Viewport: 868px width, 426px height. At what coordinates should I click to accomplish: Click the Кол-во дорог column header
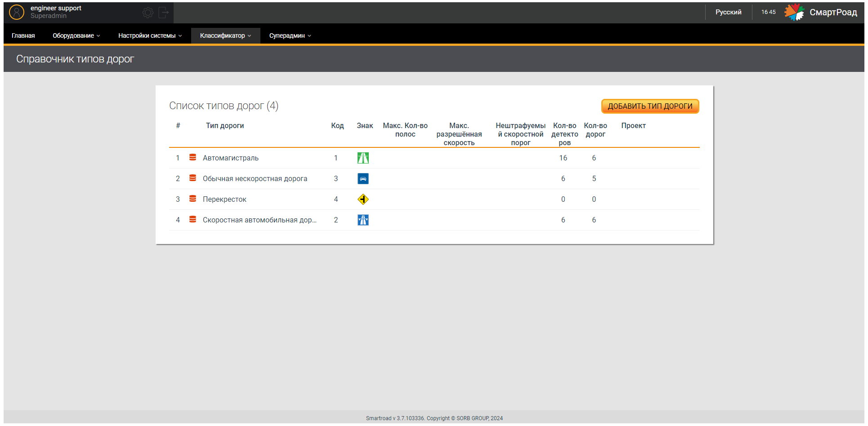point(595,130)
